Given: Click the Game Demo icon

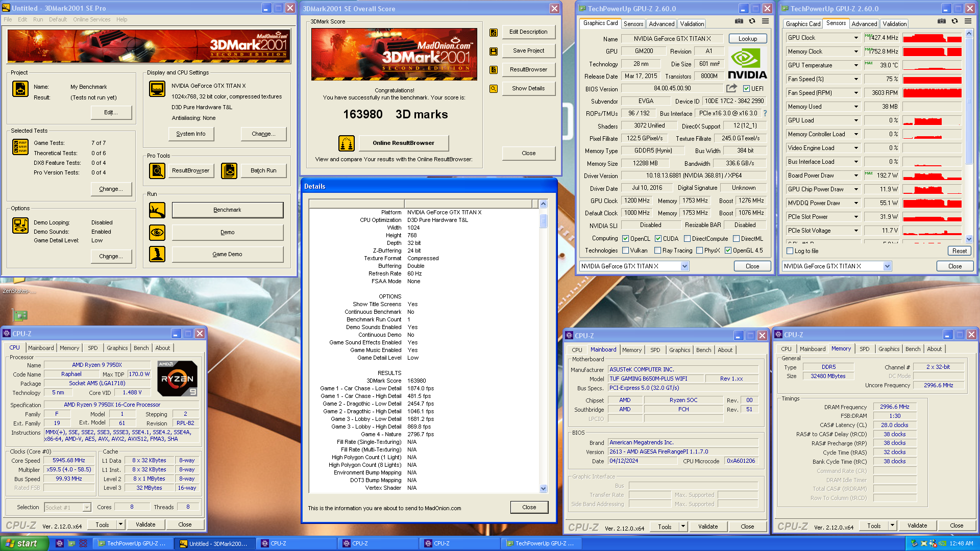Looking at the screenshot, I should [x=157, y=254].
